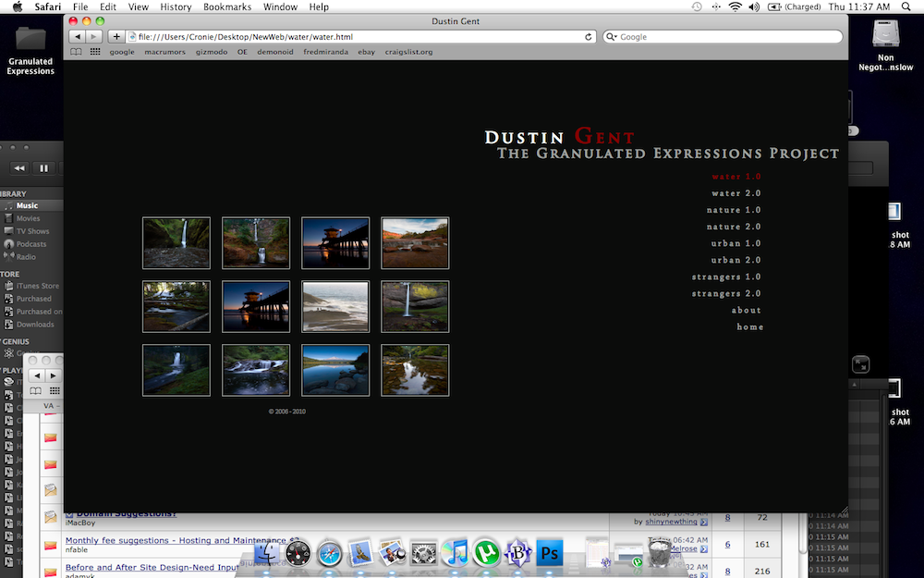Open Top Sites grid icon in bookmarks bar
This screenshot has height=578, width=924.
95,52
